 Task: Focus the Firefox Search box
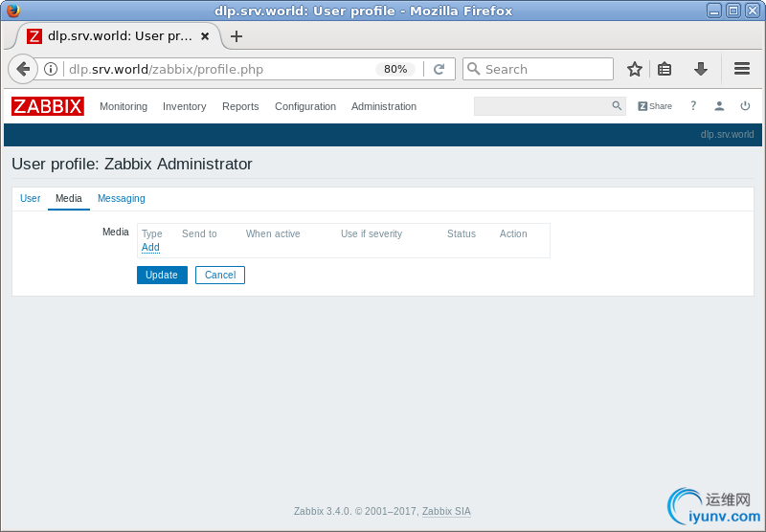(x=537, y=69)
